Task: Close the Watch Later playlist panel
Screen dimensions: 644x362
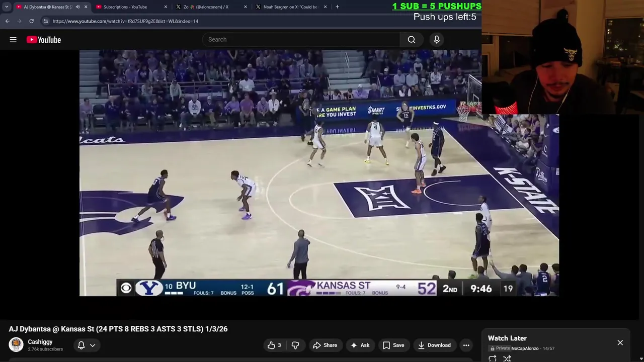Action: (x=620, y=343)
